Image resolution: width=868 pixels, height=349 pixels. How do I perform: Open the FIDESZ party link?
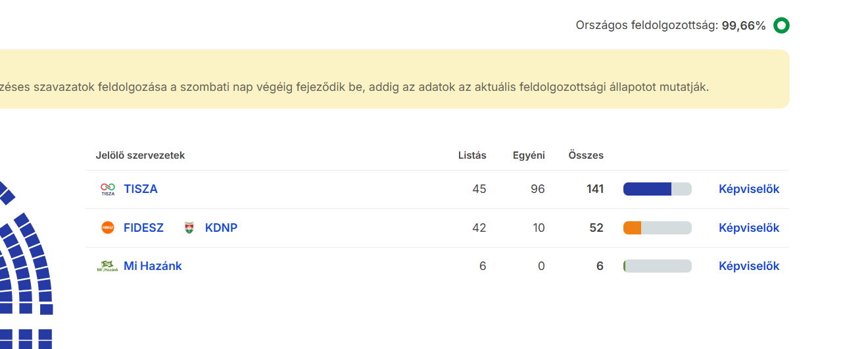pos(143,228)
